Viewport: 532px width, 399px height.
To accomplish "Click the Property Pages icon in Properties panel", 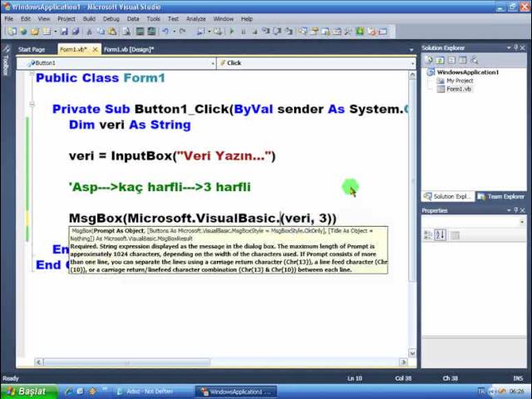I will point(455,235).
